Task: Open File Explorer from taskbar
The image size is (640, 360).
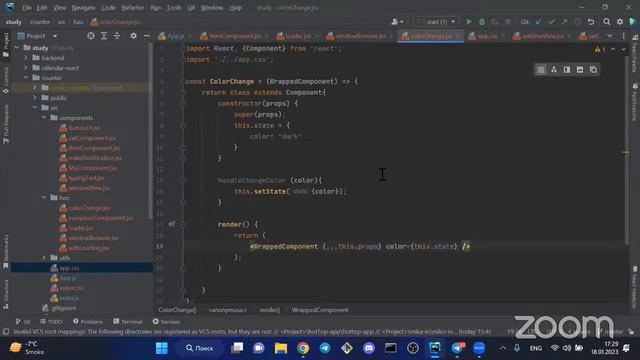Action: [281, 348]
